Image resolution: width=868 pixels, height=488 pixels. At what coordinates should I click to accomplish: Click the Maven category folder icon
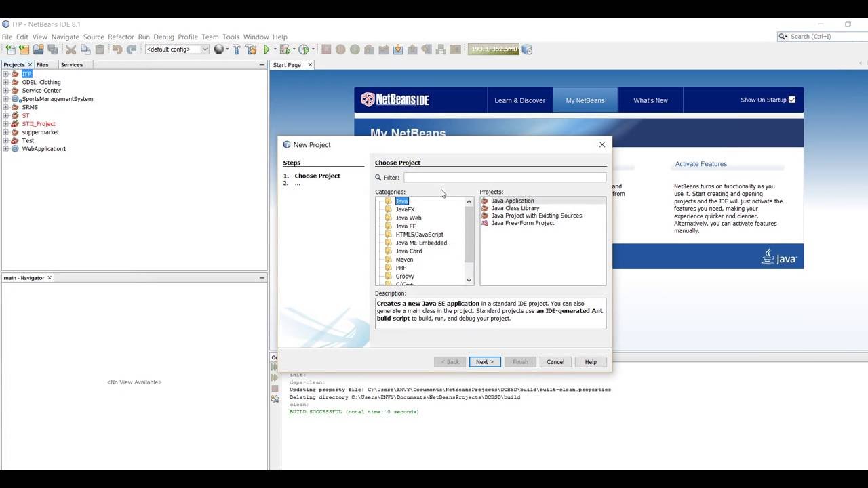point(389,260)
